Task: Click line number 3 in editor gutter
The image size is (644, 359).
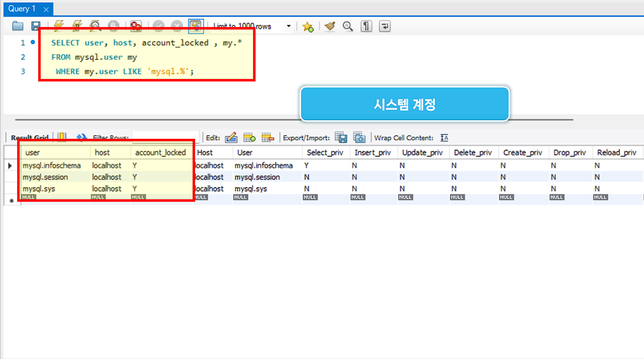Action: pyautogui.click(x=23, y=72)
